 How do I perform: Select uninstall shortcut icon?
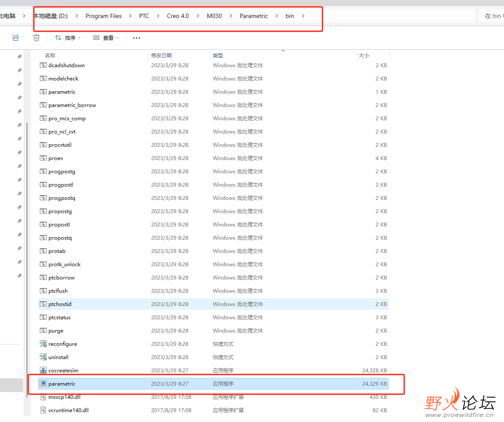43,357
